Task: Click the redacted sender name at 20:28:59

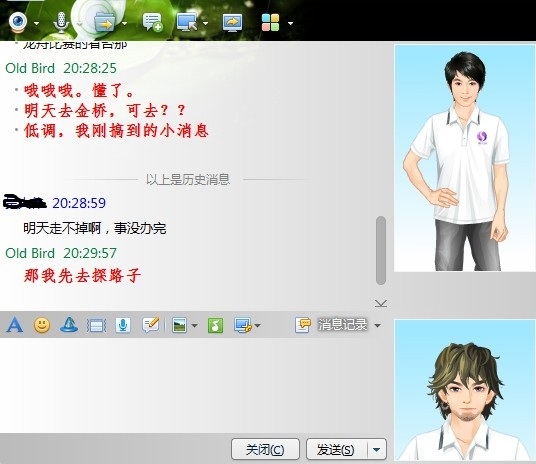Action: [x=25, y=202]
